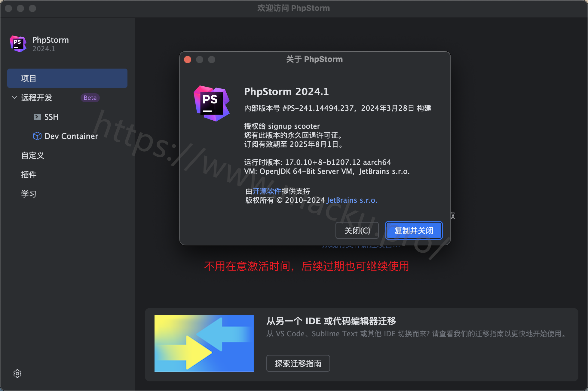Click the 2024.1 version label in sidebar
Screen dimensions: 588x391
click(44, 49)
